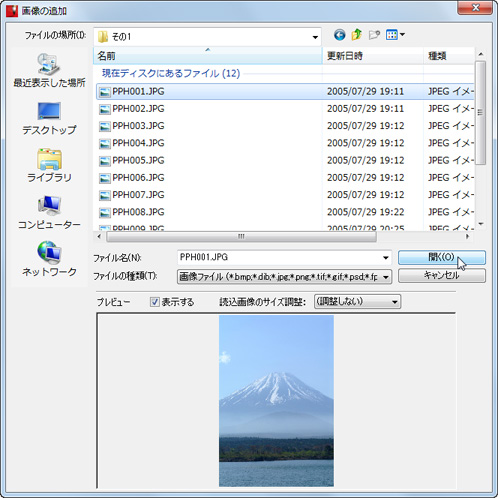The image size is (498, 498).
Task: Click the 開く(O) button
Action: click(442, 257)
